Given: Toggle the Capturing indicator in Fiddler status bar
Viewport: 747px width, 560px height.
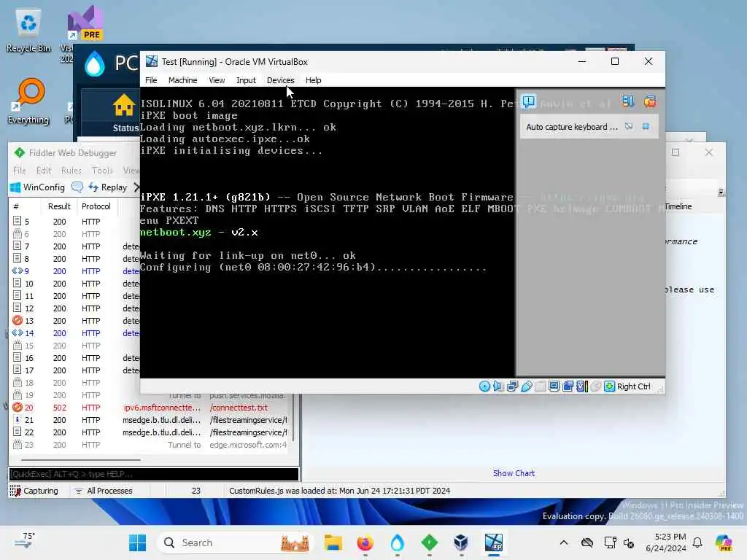Looking at the screenshot, I should point(34,491).
